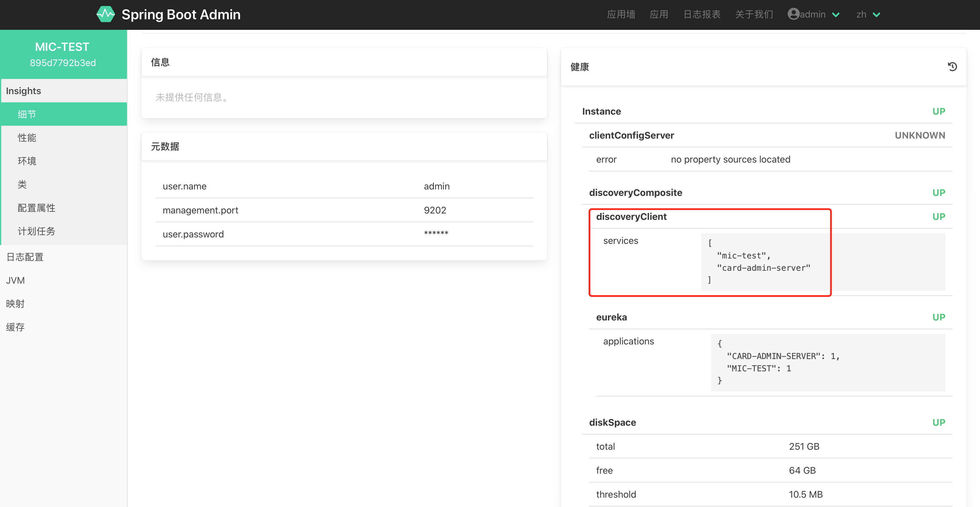Click the eureka applications JSON block
The image size is (980, 507).
[828, 363]
